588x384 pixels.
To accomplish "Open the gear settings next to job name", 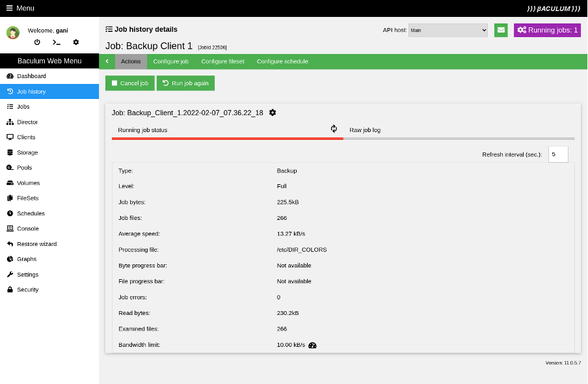I will click(x=273, y=113).
